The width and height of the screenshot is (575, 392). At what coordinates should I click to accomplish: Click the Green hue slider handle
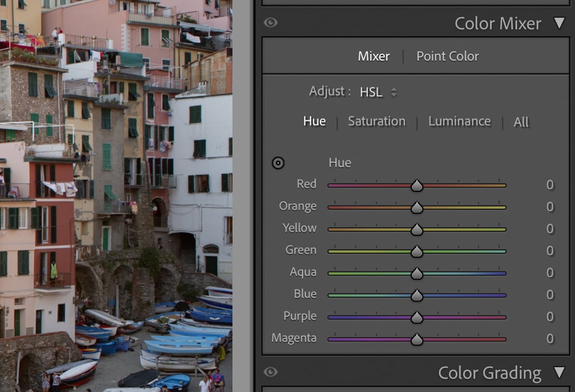coord(416,250)
